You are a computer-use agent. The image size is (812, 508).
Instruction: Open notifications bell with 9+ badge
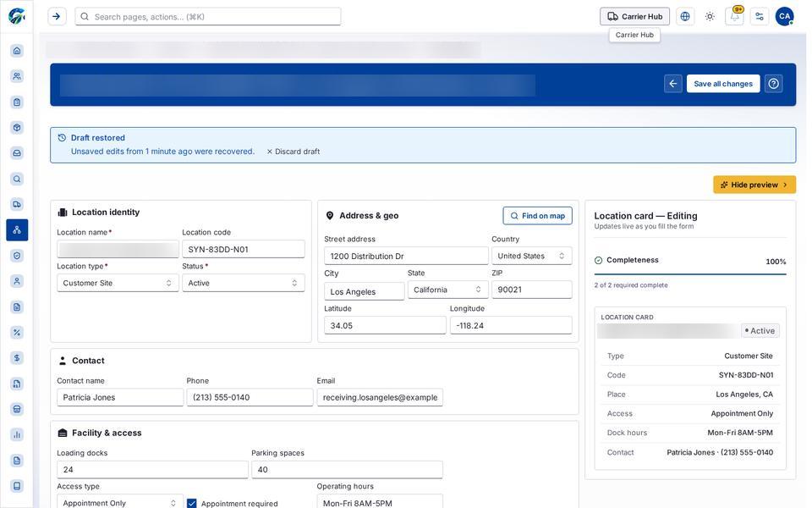(735, 17)
